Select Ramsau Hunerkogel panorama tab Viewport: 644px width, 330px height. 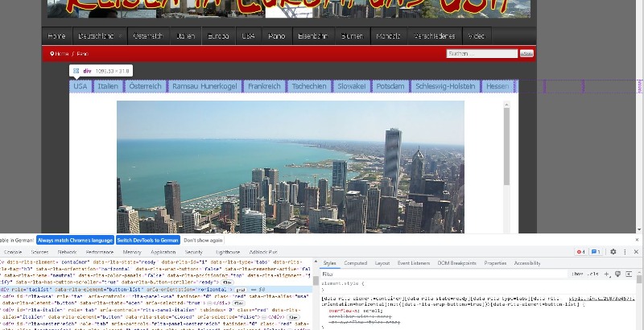coord(204,86)
